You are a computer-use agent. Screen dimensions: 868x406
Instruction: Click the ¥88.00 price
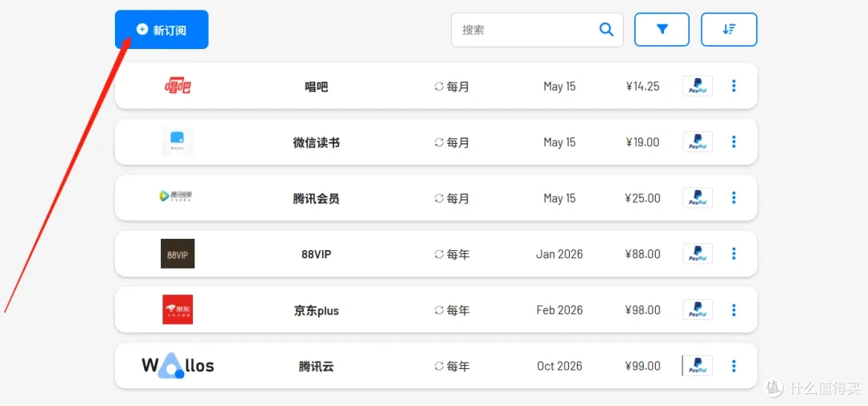pyautogui.click(x=643, y=254)
